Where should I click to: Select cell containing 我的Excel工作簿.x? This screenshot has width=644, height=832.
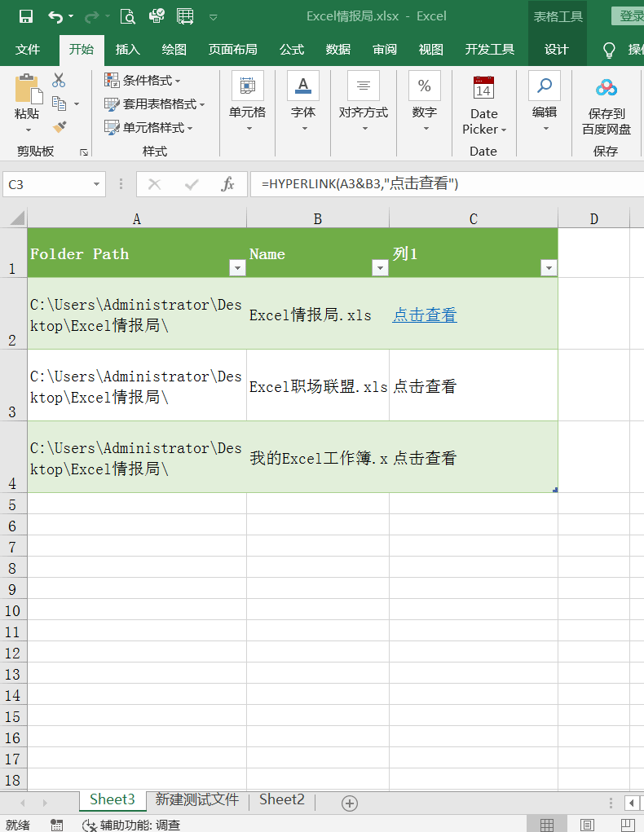[318, 457]
